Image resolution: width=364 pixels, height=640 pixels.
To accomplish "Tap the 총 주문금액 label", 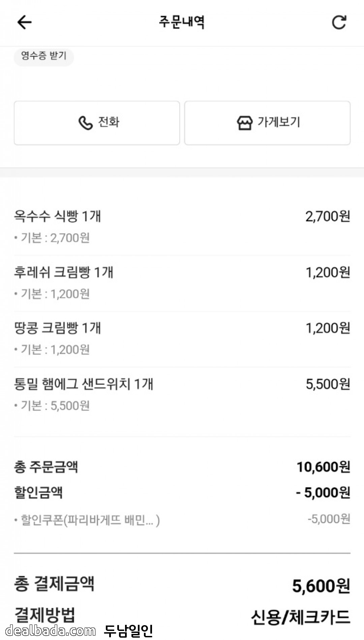I will (46, 467).
